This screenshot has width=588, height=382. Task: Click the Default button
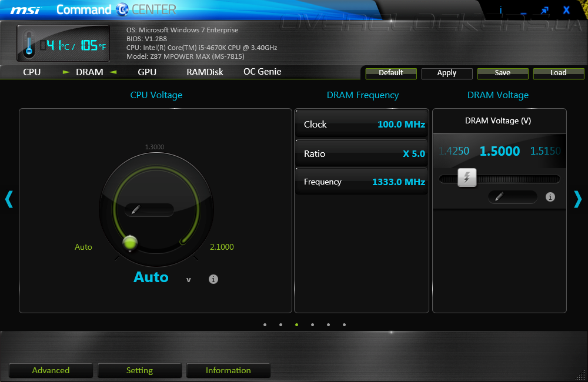pyautogui.click(x=391, y=73)
